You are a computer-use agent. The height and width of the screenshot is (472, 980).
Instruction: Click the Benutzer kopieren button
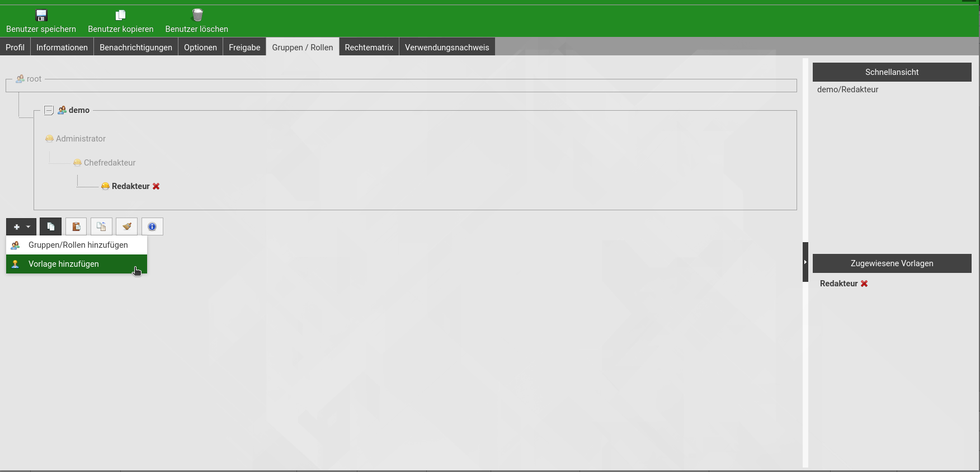(120, 21)
